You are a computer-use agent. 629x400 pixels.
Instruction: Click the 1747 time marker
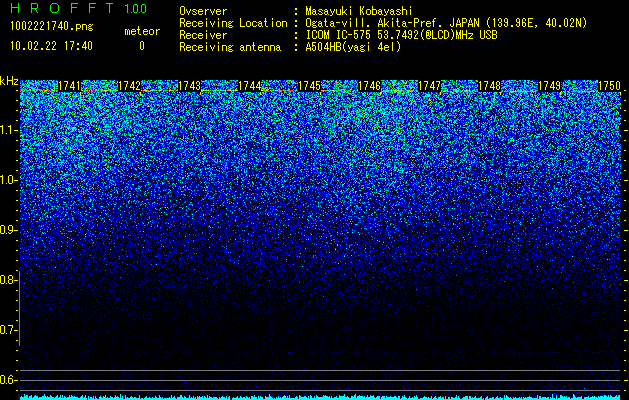click(430, 86)
